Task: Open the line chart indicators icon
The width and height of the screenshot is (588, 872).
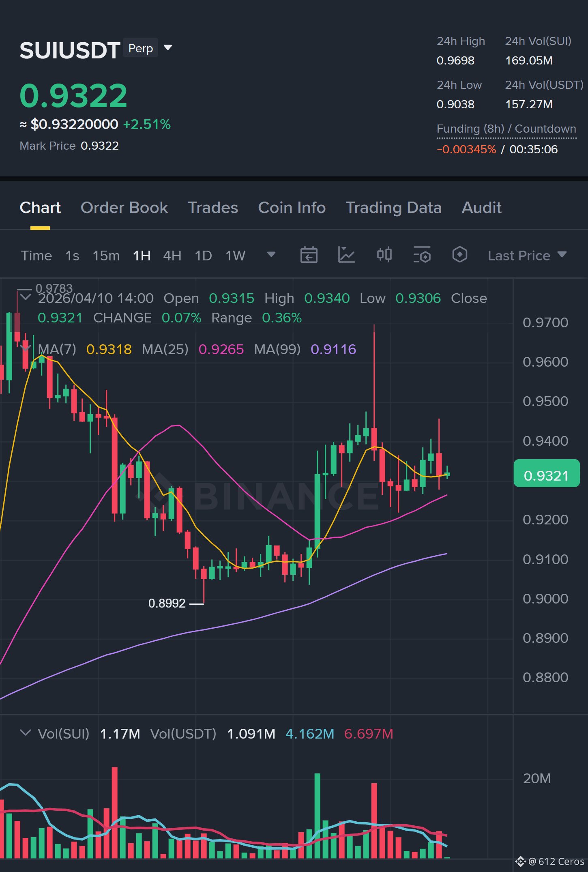Action: point(347,255)
